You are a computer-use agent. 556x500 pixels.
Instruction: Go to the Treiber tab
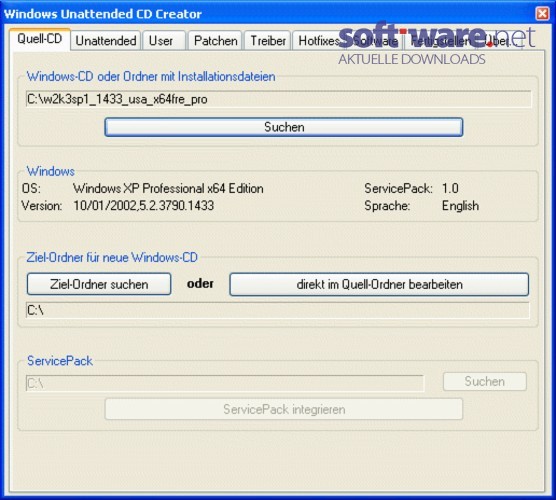click(268, 40)
